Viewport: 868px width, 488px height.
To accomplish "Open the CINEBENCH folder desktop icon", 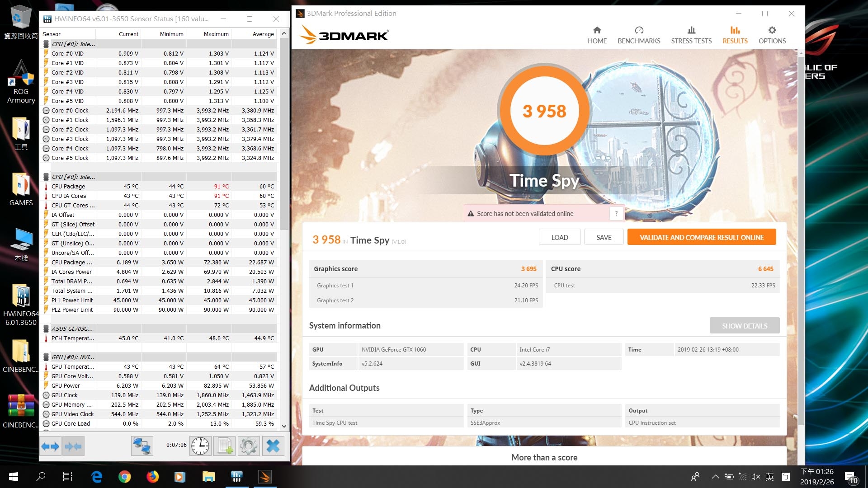I will (x=21, y=357).
